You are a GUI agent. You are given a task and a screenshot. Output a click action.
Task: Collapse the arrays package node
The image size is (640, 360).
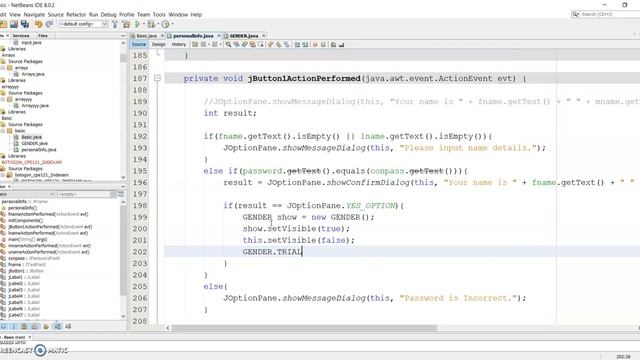(3, 68)
